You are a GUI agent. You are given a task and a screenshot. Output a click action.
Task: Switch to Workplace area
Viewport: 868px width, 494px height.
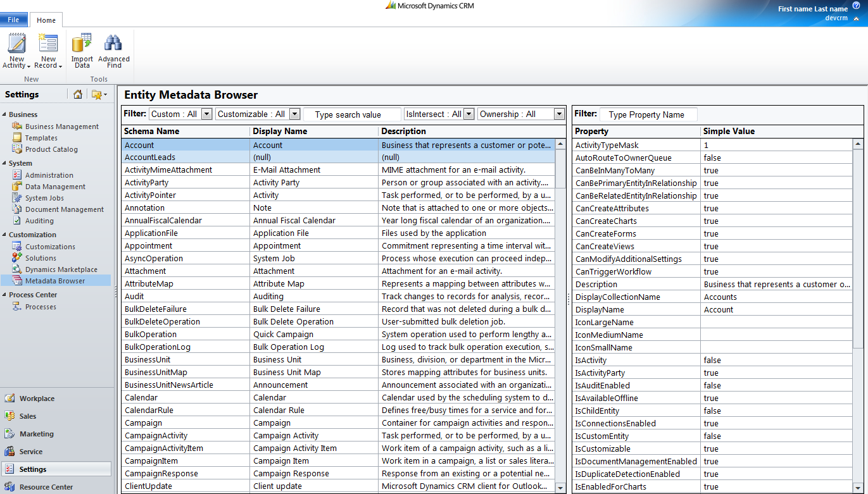click(x=37, y=398)
